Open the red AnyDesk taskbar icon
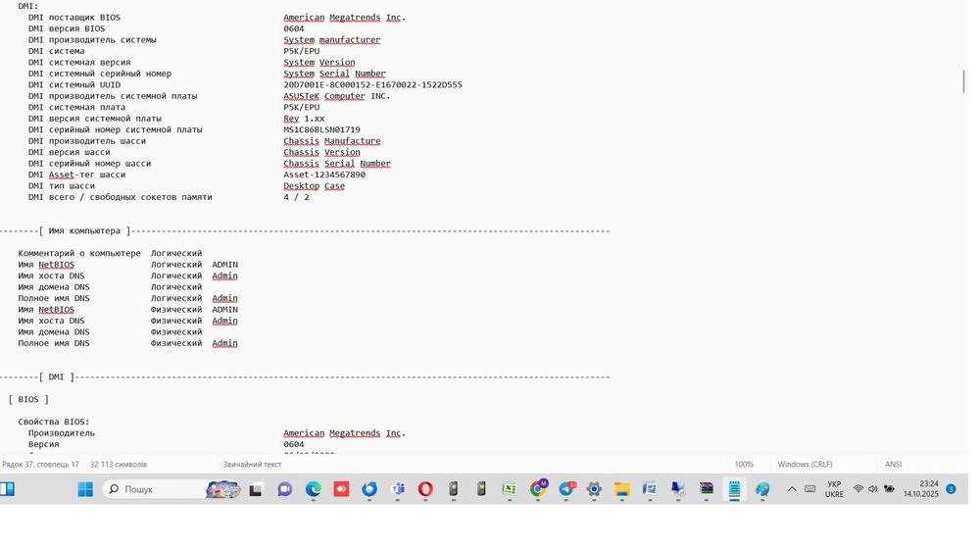Screen dimensions: 980x552 click(x=341, y=489)
